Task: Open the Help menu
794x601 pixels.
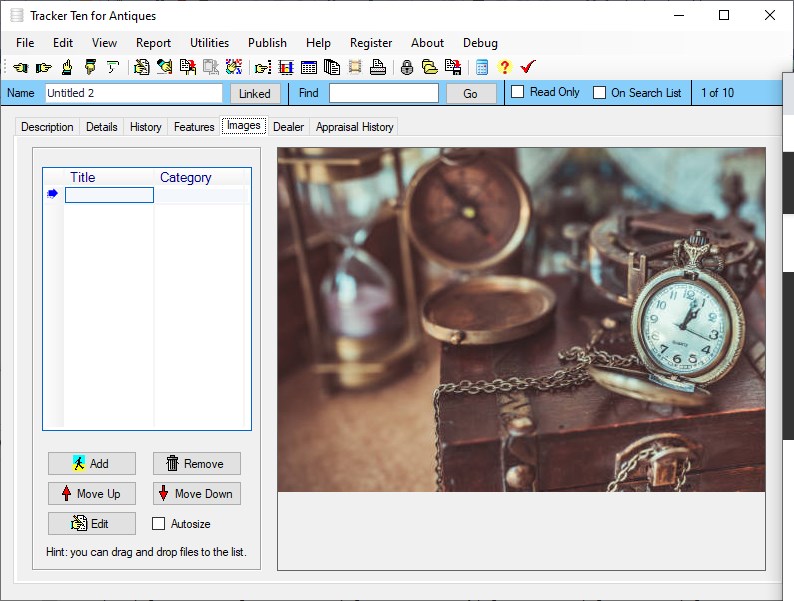Action: click(319, 43)
